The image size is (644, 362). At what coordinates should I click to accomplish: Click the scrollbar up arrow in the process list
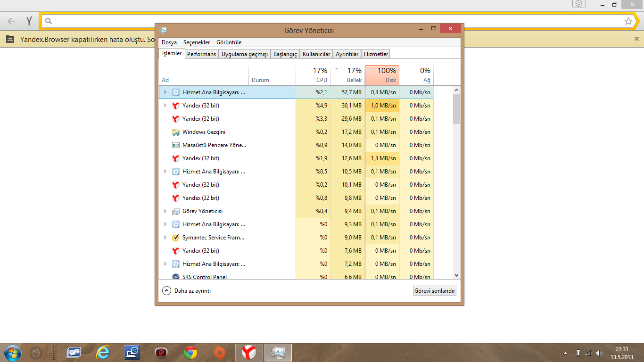456,90
